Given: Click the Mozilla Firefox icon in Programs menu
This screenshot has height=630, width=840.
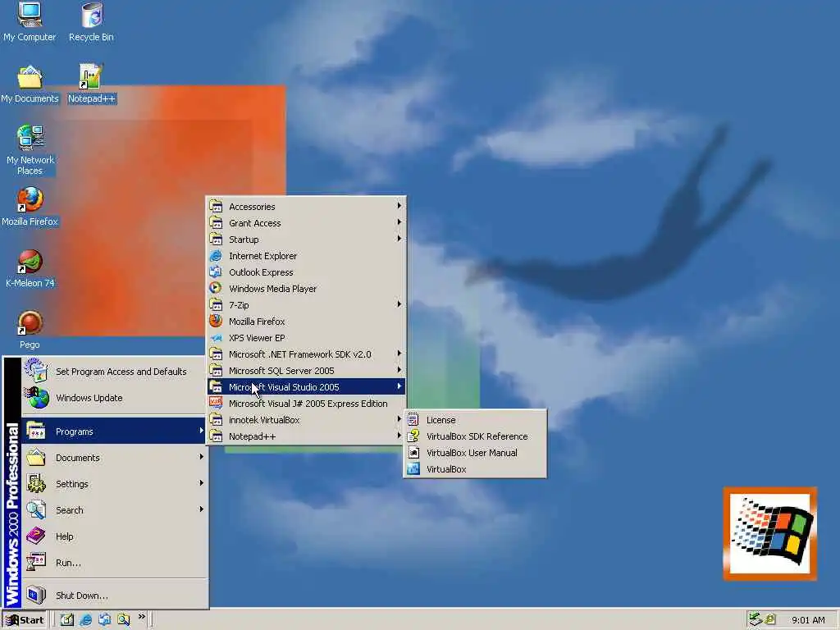Looking at the screenshot, I should (216, 321).
